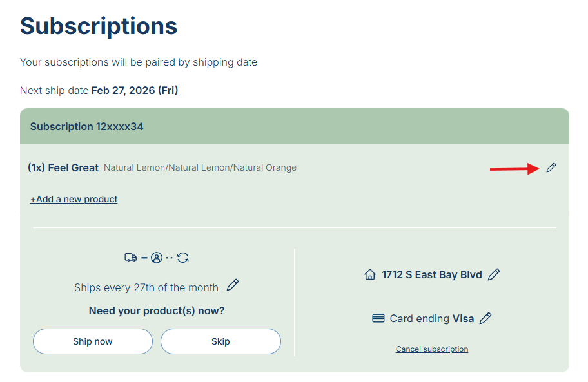Edit the 1712 S East Bay Blvd address

coord(494,274)
